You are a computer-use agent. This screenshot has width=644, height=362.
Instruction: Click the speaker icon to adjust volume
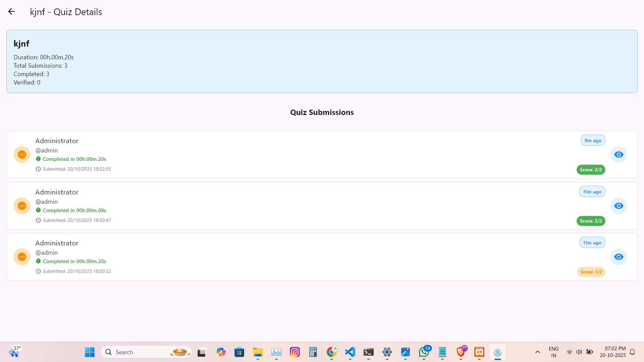580,352
